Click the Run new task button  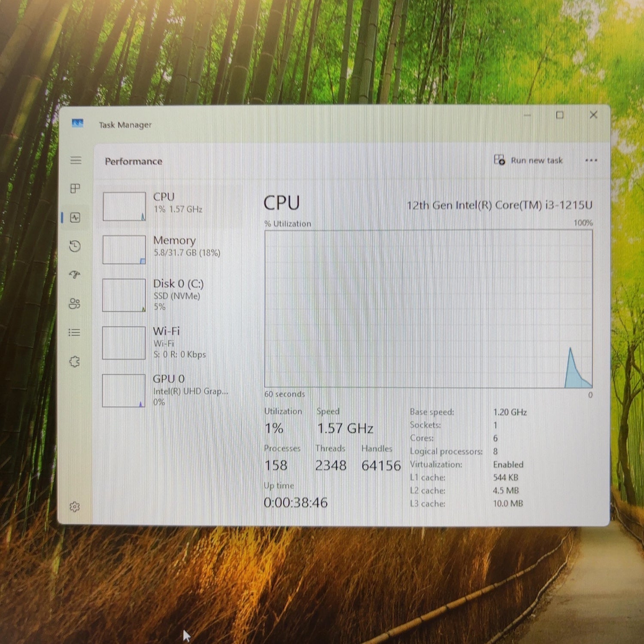(529, 160)
